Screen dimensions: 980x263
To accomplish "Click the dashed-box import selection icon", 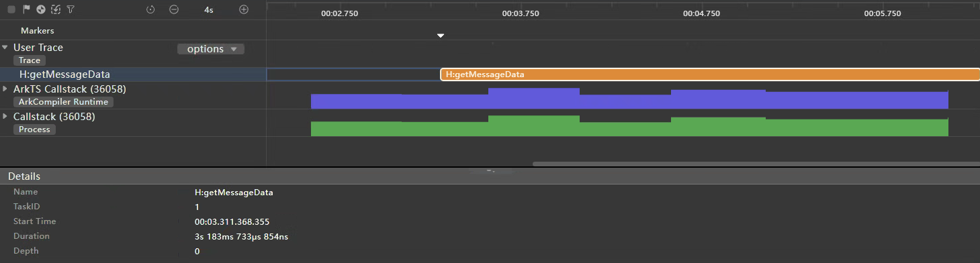I will coord(56,10).
